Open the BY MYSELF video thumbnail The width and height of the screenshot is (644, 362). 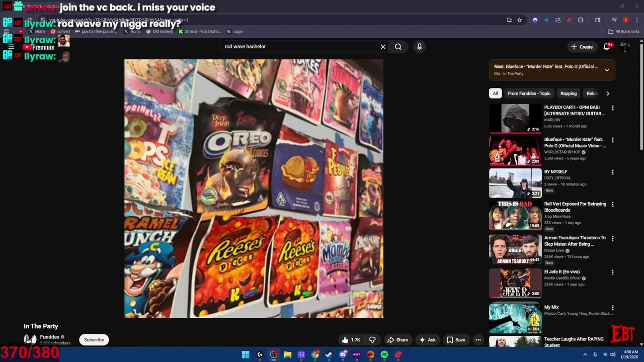pyautogui.click(x=515, y=183)
